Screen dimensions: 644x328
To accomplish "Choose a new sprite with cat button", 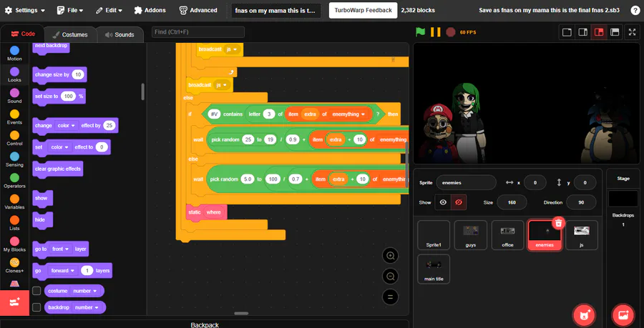I will tap(585, 315).
